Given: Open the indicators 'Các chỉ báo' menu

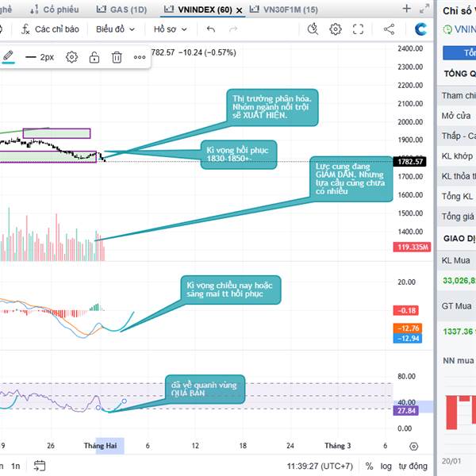Looking at the screenshot, I should coord(50,29).
